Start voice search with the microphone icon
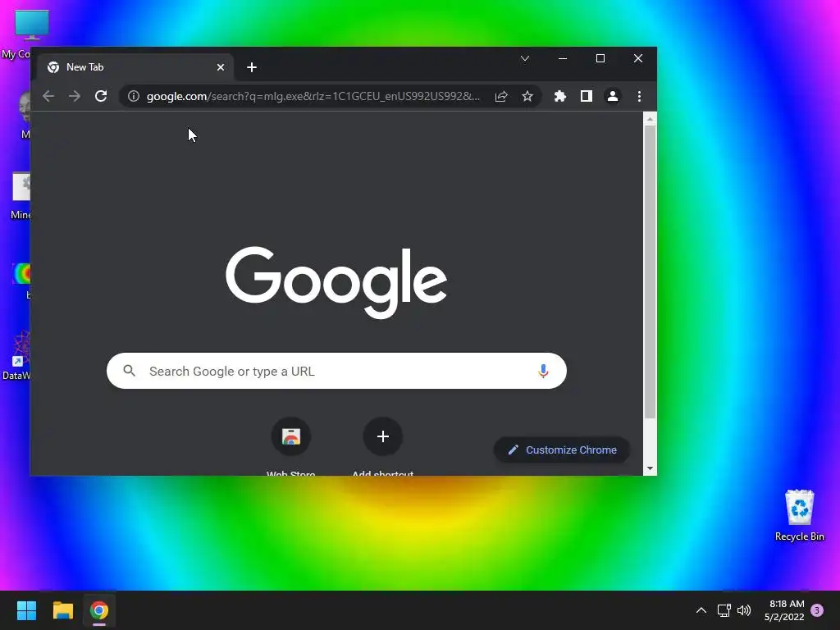The width and height of the screenshot is (840, 630). (x=543, y=371)
